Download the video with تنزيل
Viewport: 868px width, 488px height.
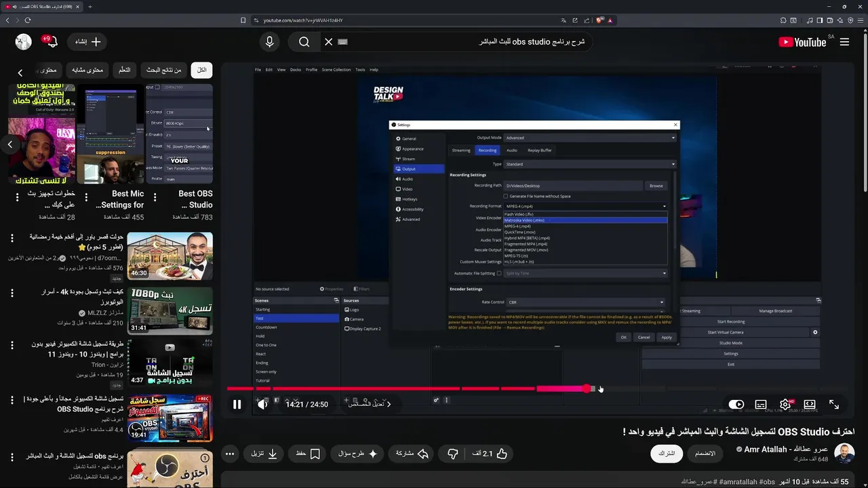pos(264,453)
